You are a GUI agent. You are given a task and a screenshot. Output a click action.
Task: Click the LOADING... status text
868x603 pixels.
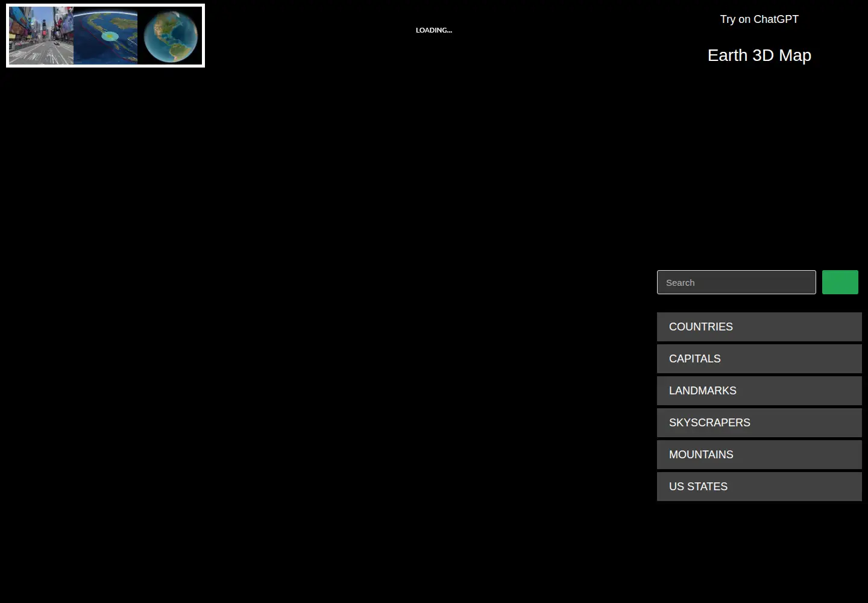pos(434,30)
